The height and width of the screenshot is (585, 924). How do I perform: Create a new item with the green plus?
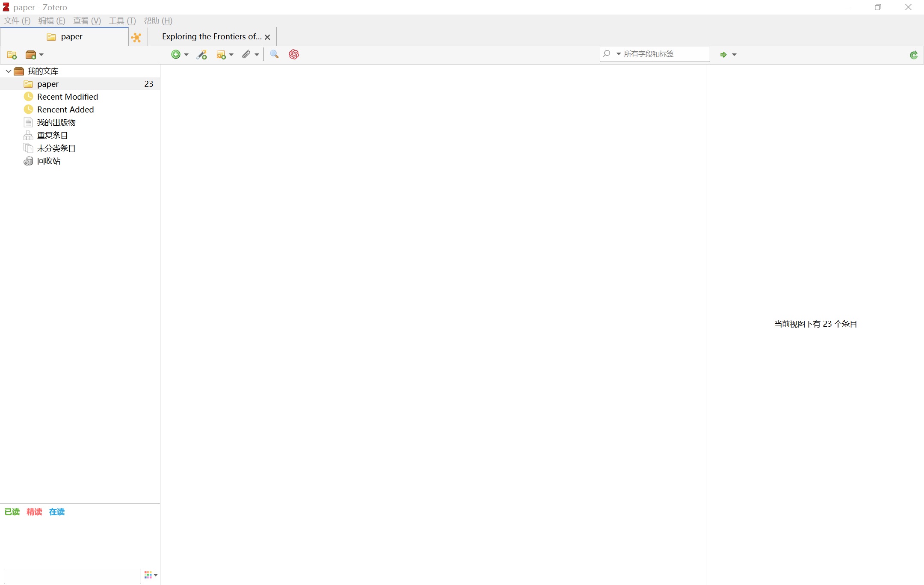[x=176, y=54]
